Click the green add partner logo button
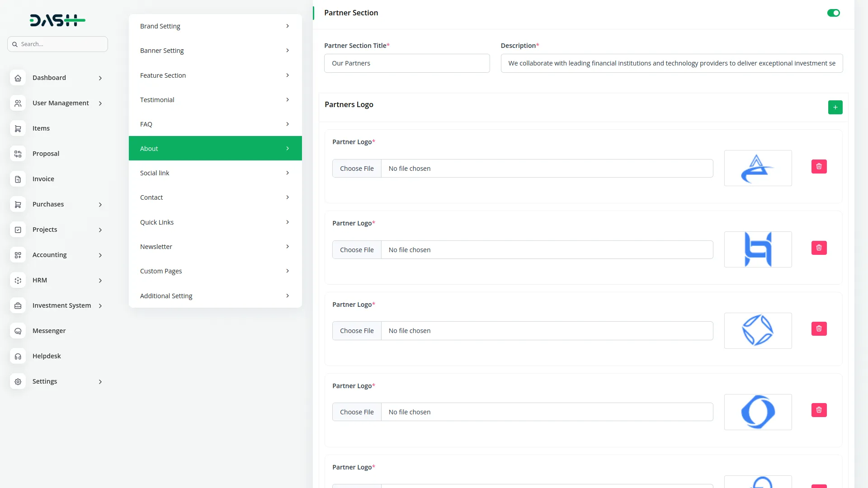Screen dimensions: 868x488 click(835, 108)
